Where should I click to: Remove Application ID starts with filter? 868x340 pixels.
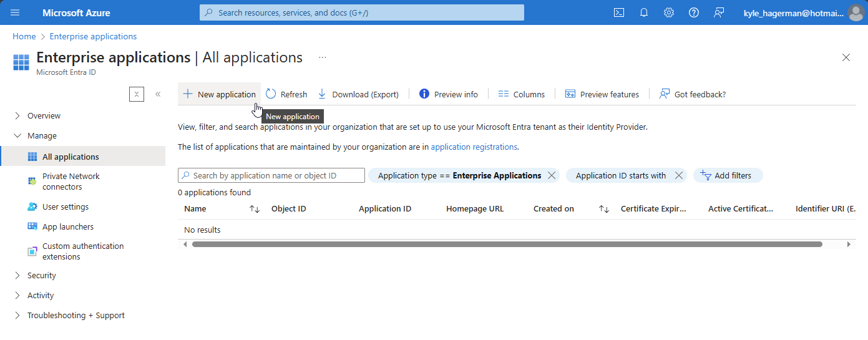(x=679, y=175)
